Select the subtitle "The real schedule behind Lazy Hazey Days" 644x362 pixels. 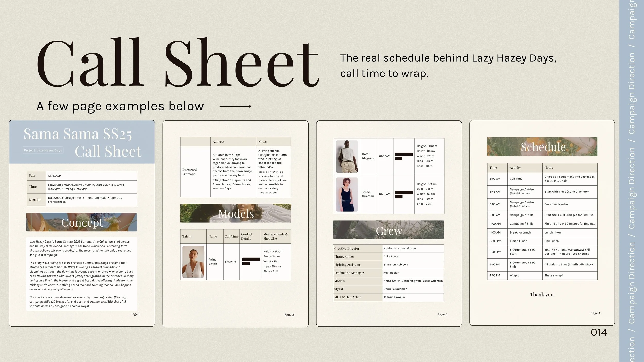pyautogui.click(x=448, y=58)
